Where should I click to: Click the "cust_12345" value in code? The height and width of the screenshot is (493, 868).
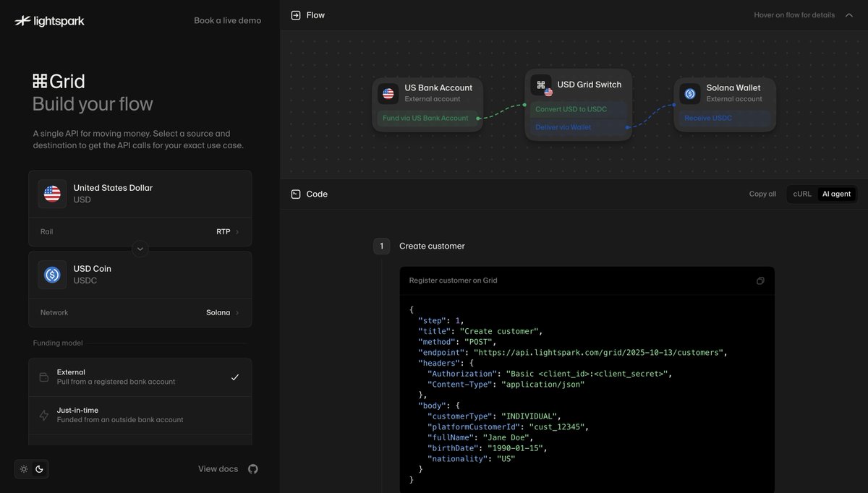556,427
